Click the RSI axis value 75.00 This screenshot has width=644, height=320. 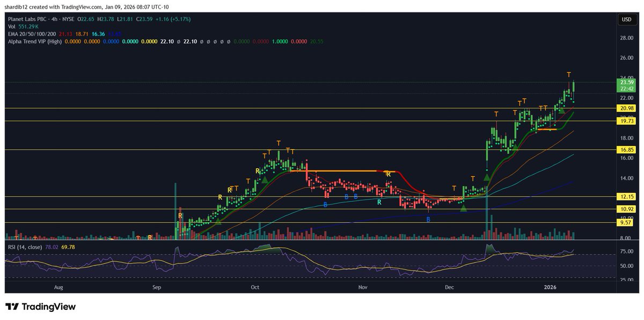click(626, 251)
